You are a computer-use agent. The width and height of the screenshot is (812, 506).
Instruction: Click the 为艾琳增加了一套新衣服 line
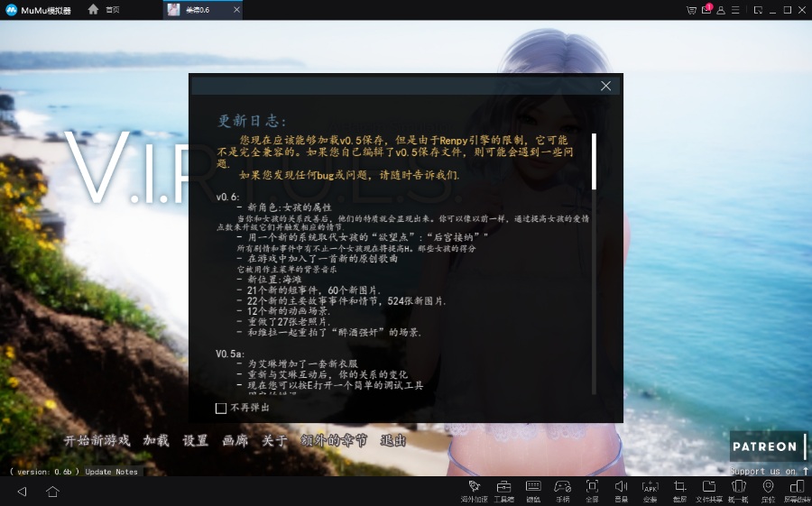pyautogui.click(x=297, y=364)
